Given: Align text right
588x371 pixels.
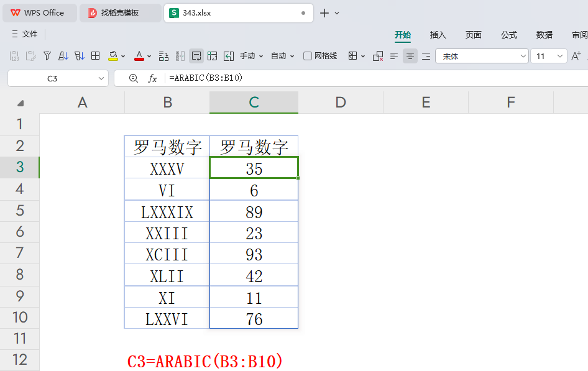Looking at the screenshot, I should pyautogui.click(x=426, y=56).
